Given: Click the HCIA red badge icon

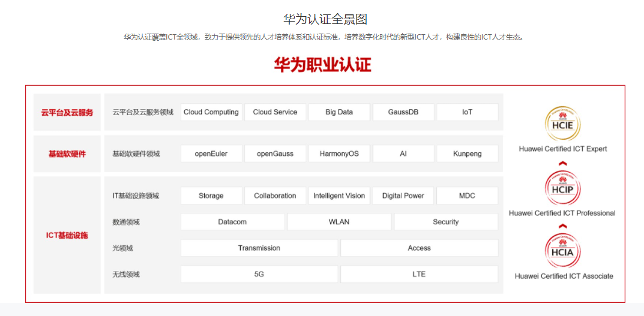Looking at the screenshot, I should click(x=563, y=250).
